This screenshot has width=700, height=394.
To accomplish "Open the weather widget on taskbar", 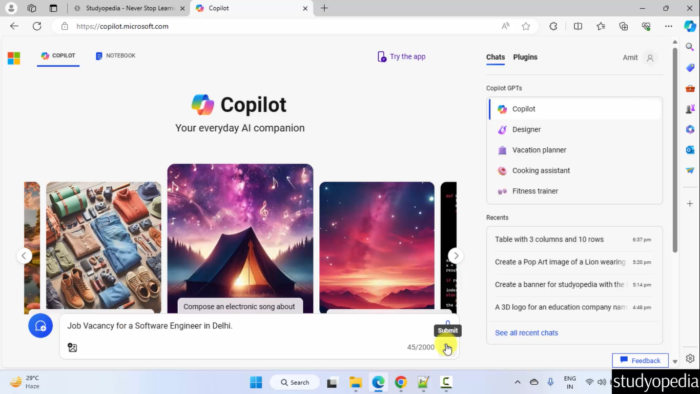I will point(25,382).
